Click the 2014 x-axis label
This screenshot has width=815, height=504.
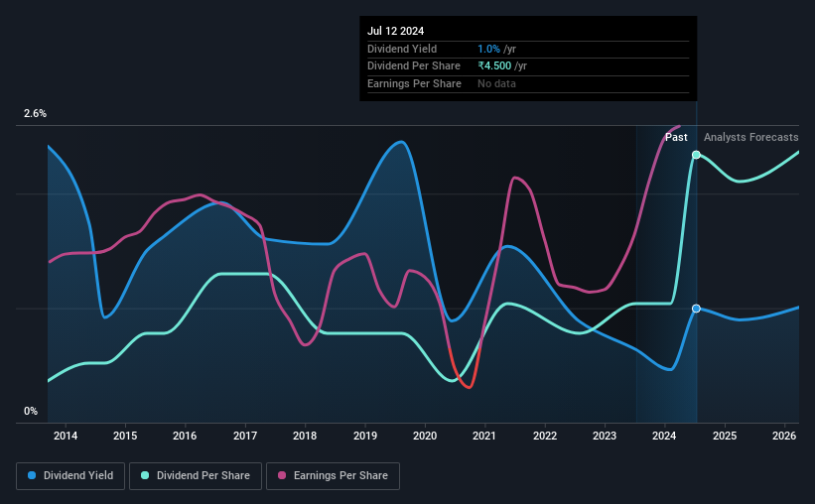(x=66, y=436)
